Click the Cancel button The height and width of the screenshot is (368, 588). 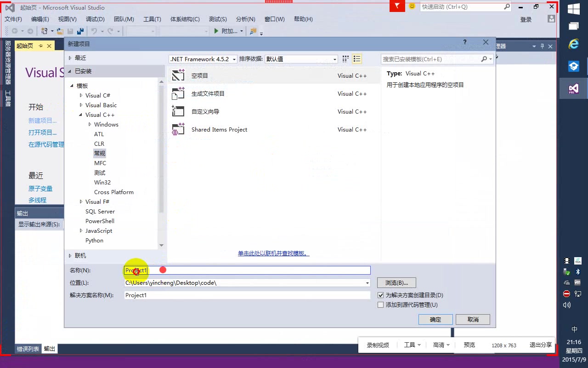(473, 319)
